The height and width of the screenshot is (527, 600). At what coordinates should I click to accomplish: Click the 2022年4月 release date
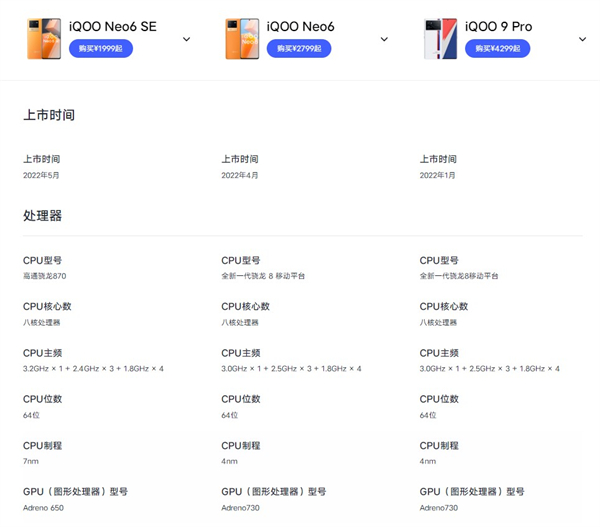(240, 175)
